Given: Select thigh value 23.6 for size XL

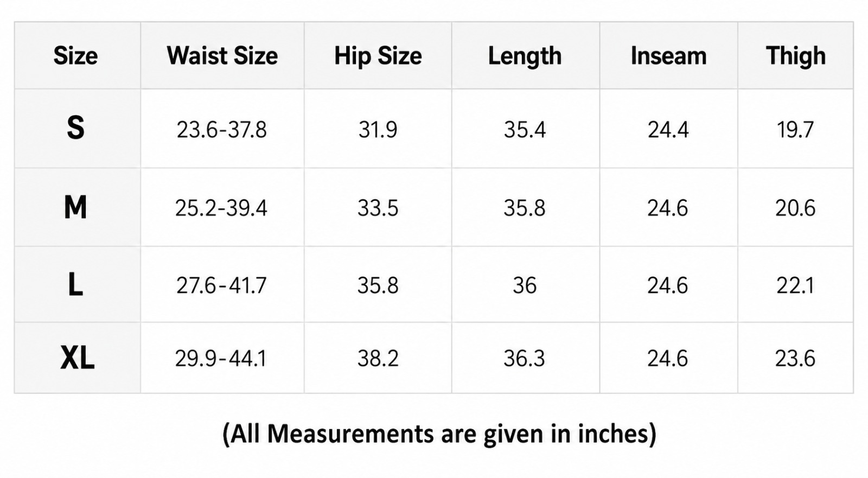Looking at the screenshot, I should coord(795,359).
